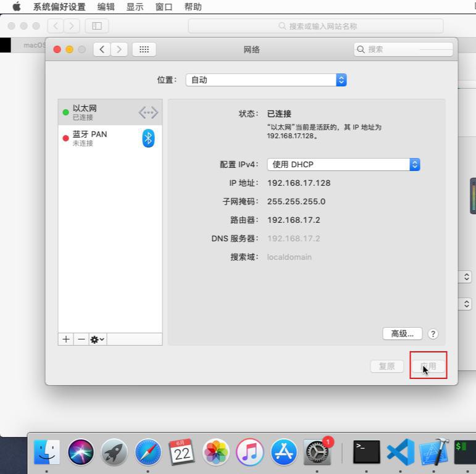Open the 显示 menu
This screenshot has width=476, height=474.
click(135, 7)
